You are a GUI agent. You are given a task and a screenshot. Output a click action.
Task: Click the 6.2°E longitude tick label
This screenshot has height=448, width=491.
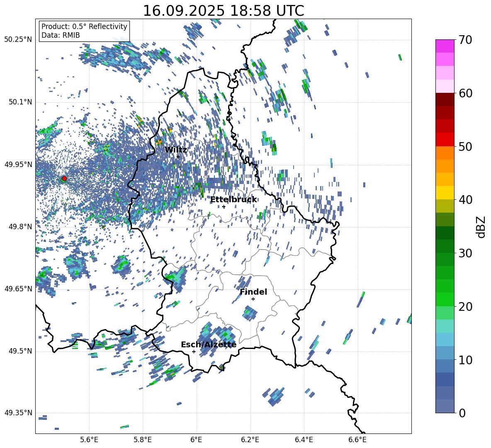tap(250, 440)
